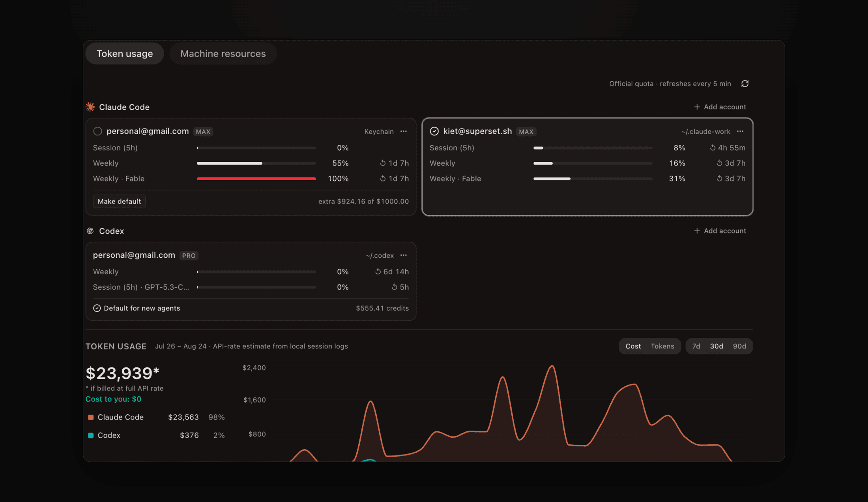
Task: Click the Official quota refreshes every 5 min text
Action: pyautogui.click(x=670, y=84)
